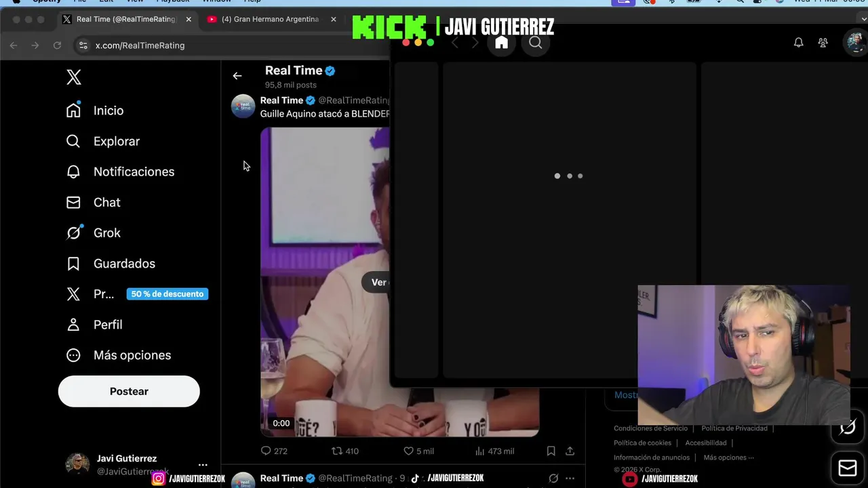Viewport: 868px width, 488px height.
Task: View analytics showing 473 mil views
Action: click(x=494, y=451)
